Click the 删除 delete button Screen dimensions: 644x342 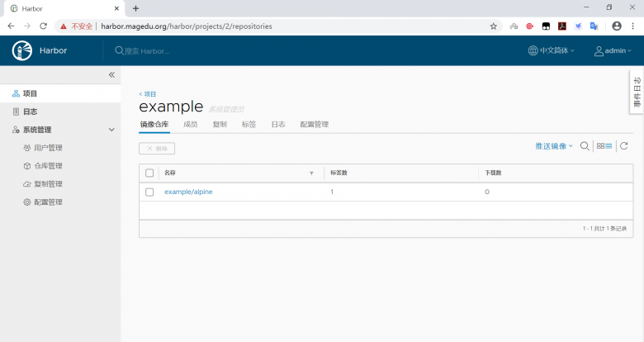coord(157,149)
